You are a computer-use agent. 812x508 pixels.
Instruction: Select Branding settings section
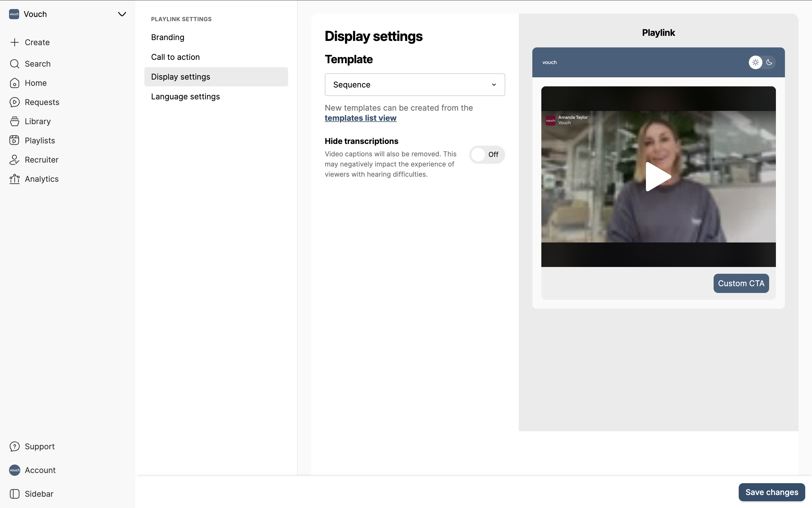click(216, 37)
